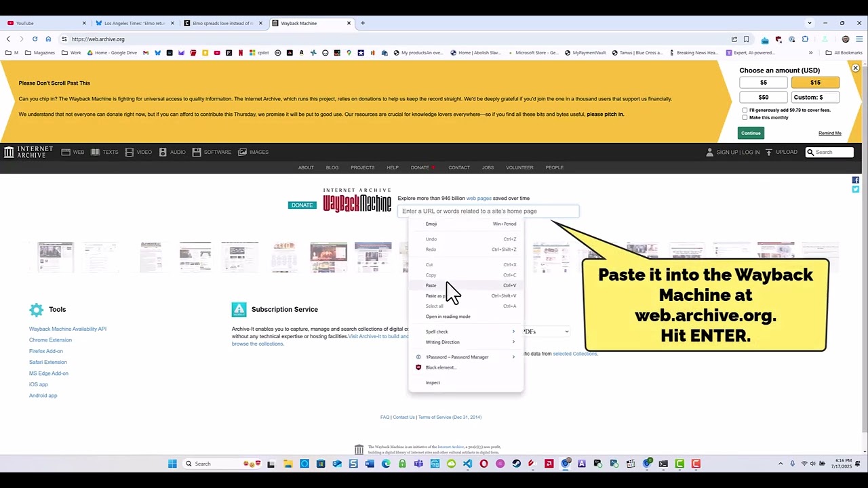Open the Software section in Archive nav

point(212,152)
